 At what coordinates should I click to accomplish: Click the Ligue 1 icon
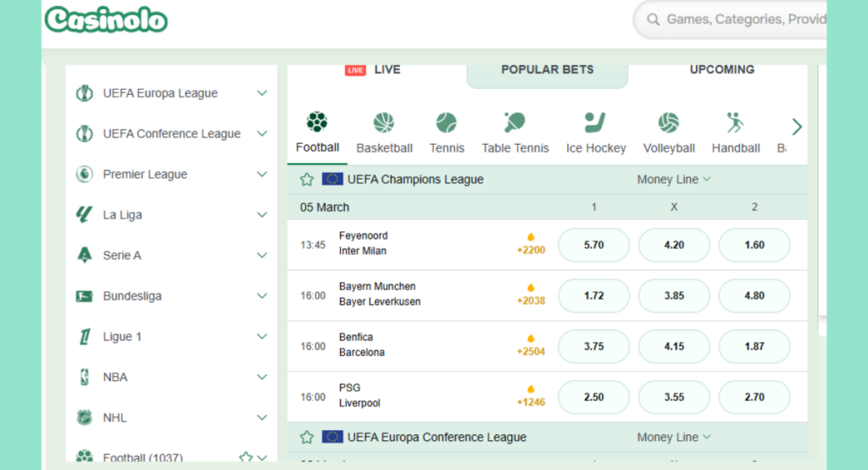tap(84, 336)
